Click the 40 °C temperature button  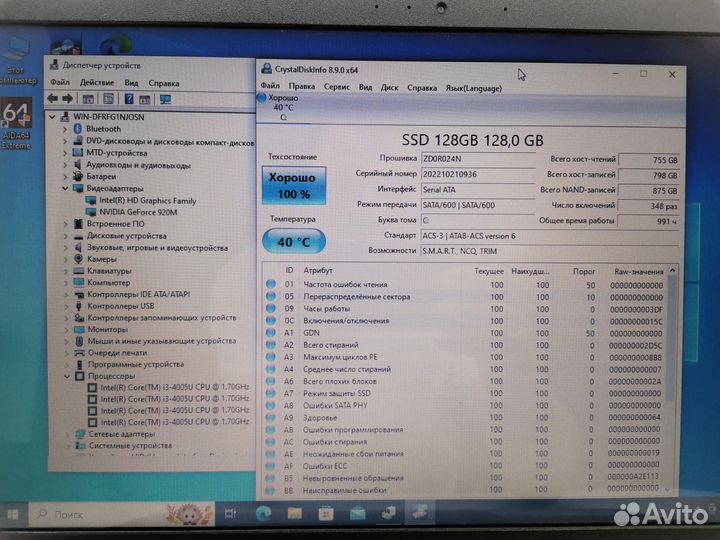(294, 241)
